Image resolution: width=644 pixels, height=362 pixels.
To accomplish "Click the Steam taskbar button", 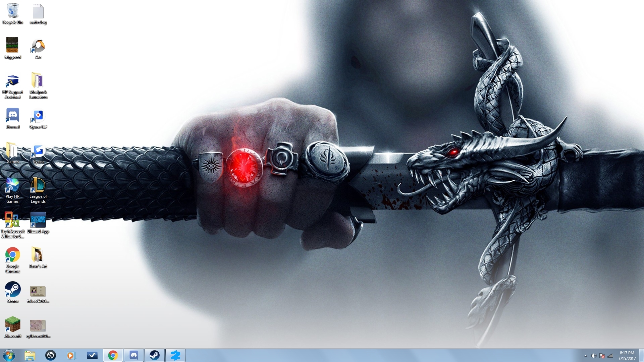I will (x=154, y=355).
